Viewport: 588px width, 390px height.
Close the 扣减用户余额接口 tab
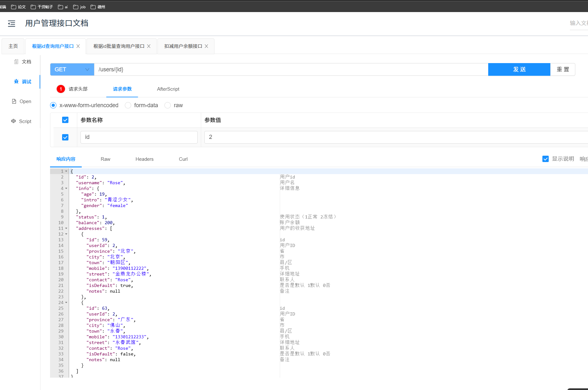tap(206, 46)
